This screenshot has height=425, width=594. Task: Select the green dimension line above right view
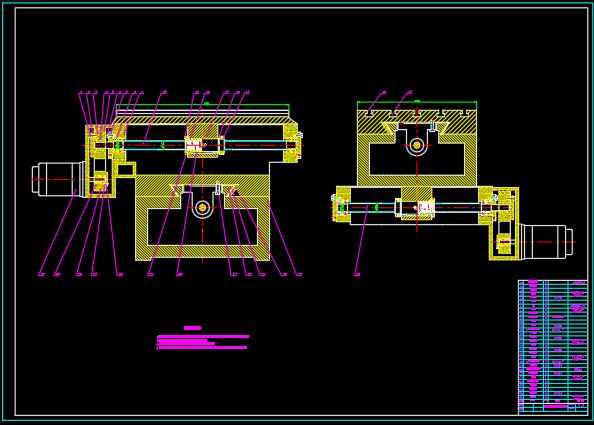coord(417,102)
